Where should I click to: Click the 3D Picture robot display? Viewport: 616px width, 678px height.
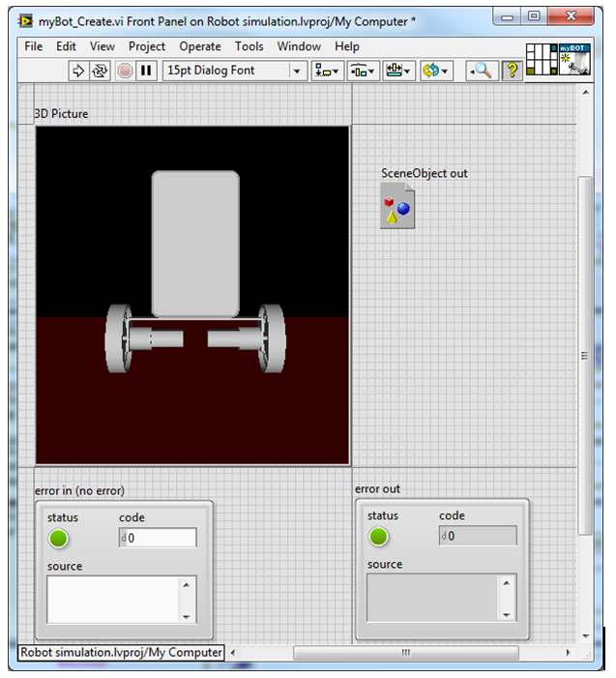192,295
